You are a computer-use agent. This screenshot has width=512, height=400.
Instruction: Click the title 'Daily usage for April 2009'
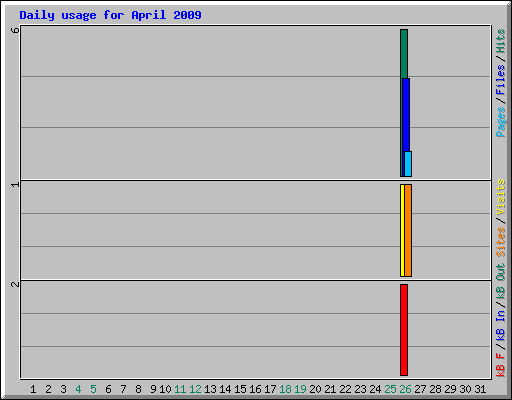(x=110, y=15)
